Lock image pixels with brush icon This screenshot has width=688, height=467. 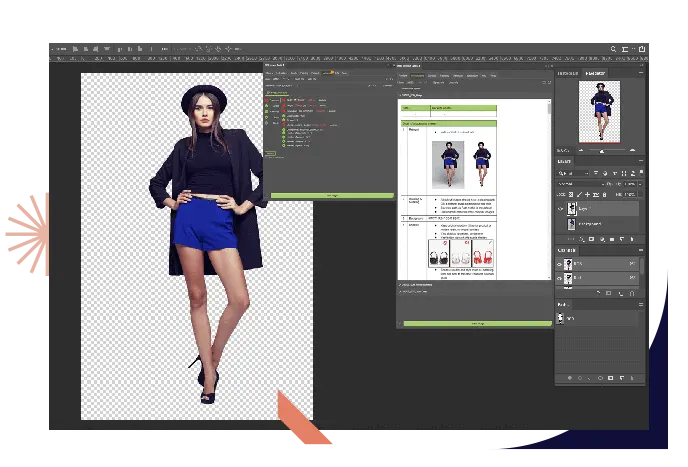(x=579, y=194)
